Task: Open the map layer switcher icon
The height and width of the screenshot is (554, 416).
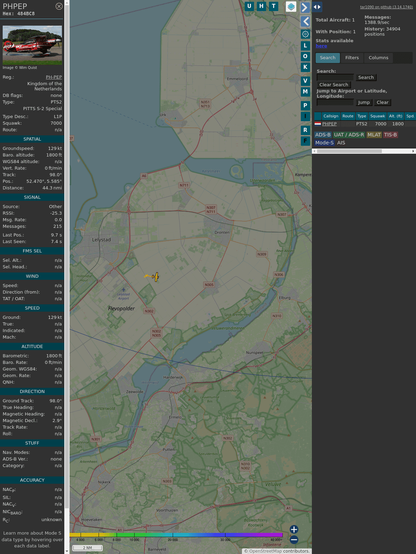Action: [291, 6]
